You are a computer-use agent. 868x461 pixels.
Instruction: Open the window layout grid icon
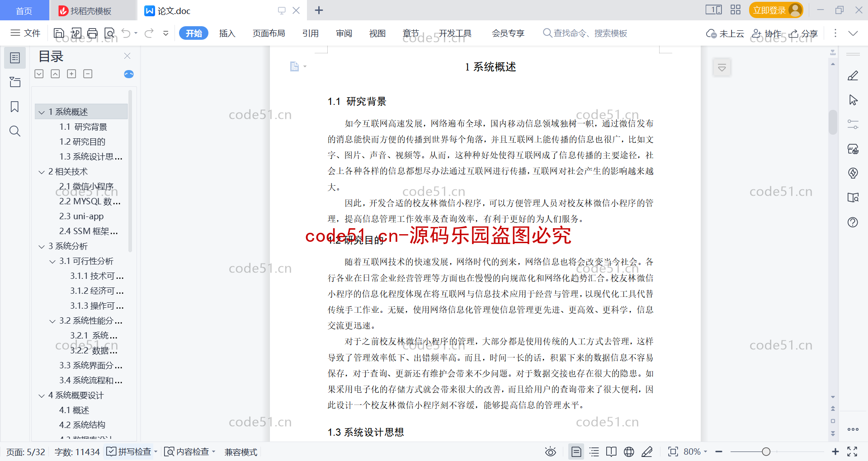tap(736, 10)
